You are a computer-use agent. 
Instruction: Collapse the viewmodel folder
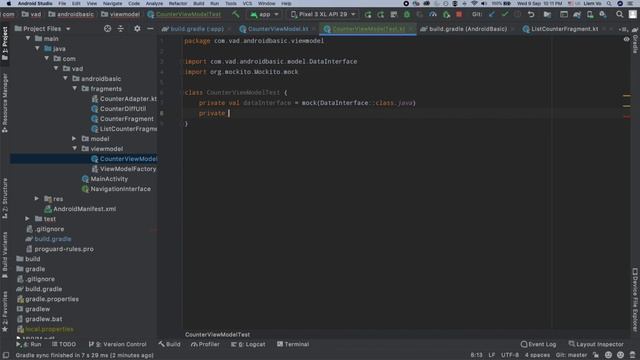click(75, 149)
